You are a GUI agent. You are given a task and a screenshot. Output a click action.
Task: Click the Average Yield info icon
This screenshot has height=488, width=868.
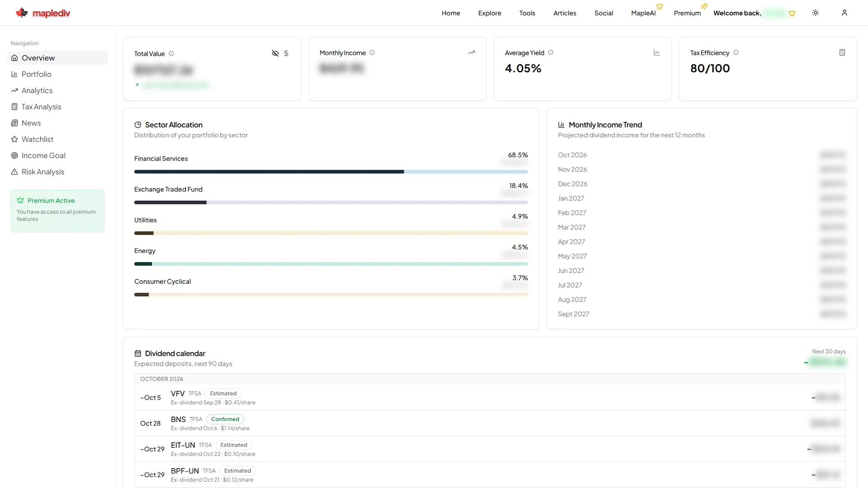(x=551, y=52)
